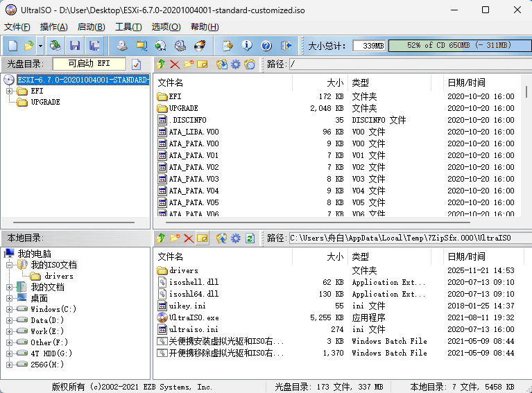Click the Save floppy disk icon
The height and width of the screenshot is (393, 532).
tap(74, 46)
